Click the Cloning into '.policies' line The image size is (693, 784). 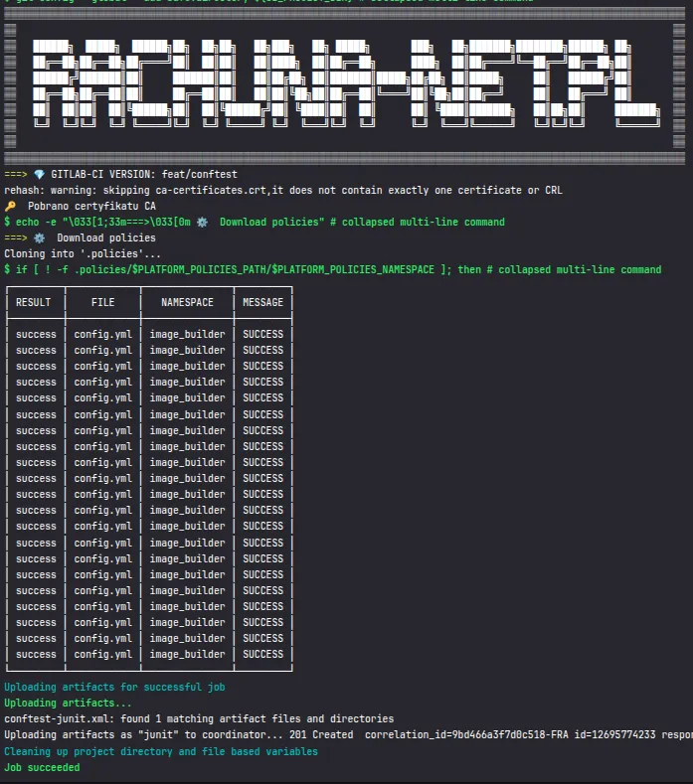(82, 254)
